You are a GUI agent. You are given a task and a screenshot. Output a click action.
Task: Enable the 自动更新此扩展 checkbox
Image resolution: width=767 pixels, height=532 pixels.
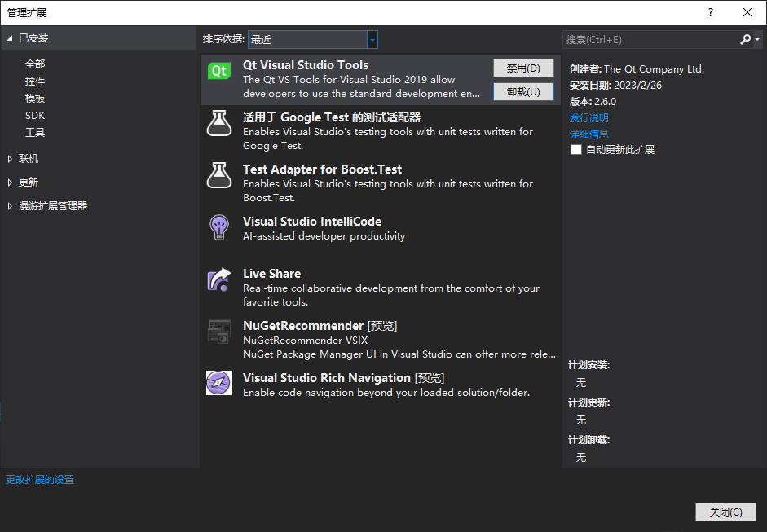pyautogui.click(x=576, y=150)
